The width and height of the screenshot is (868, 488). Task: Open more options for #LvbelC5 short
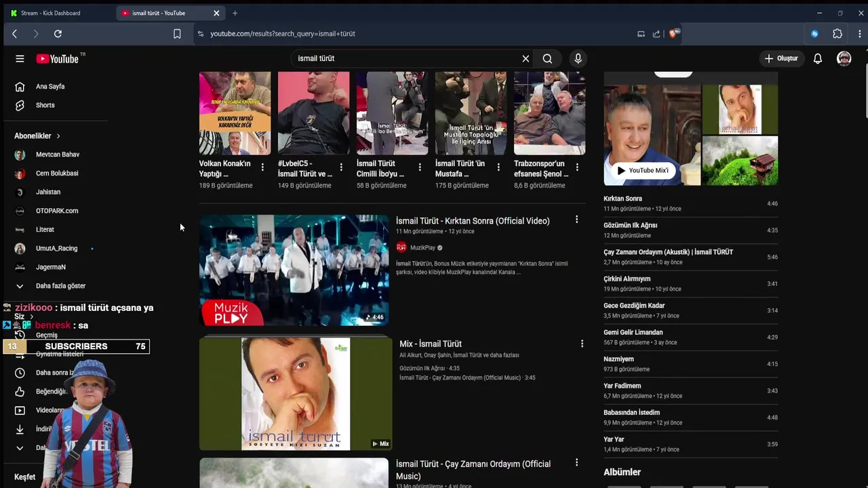(x=341, y=167)
